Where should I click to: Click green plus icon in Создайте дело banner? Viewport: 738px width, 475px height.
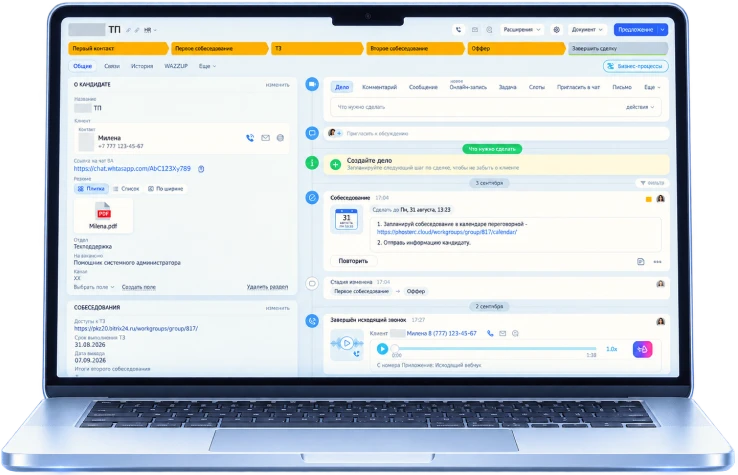pyautogui.click(x=336, y=164)
